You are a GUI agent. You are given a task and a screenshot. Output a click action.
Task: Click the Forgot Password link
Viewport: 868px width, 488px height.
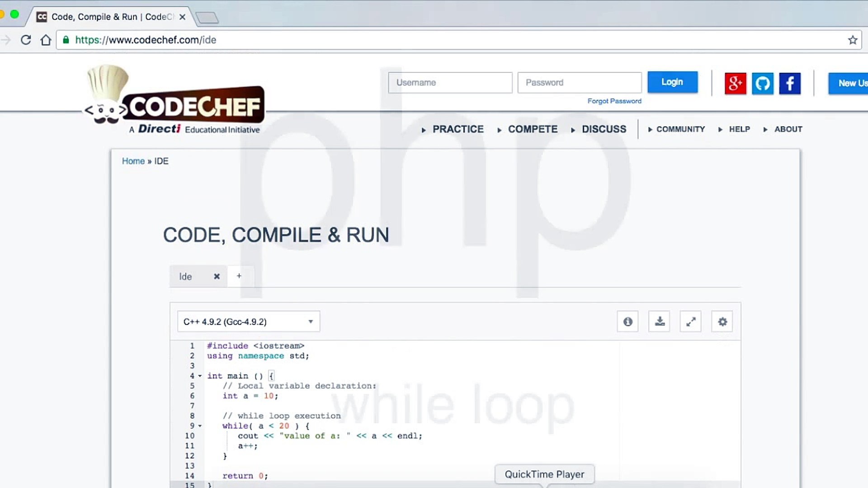pyautogui.click(x=614, y=101)
